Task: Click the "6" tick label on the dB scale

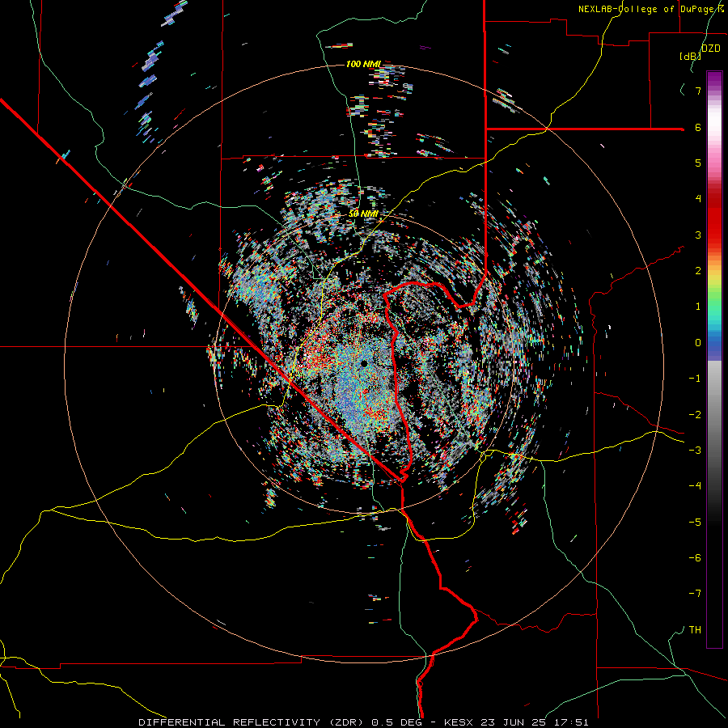Action: click(x=698, y=127)
